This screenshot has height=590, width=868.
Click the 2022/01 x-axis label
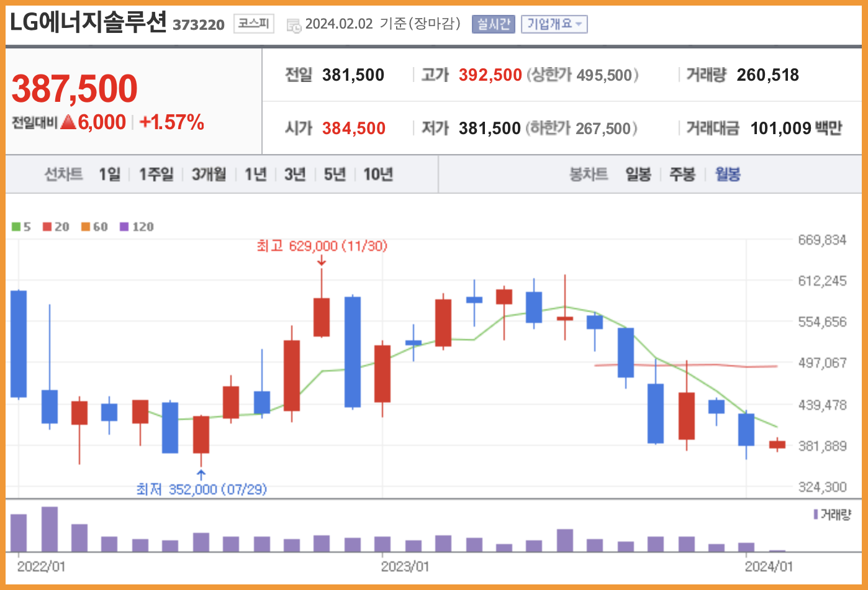[x=41, y=566]
